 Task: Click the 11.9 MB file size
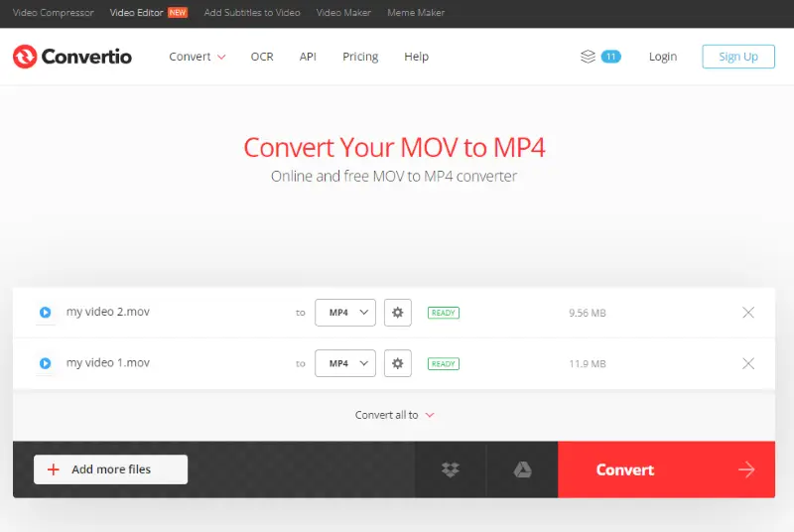pos(588,364)
